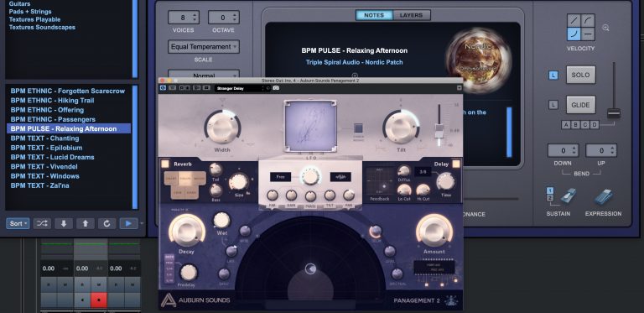The width and height of the screenshot is (644, 313).
Task: Toggle the Reverb enable square
Action: point(165,164)
